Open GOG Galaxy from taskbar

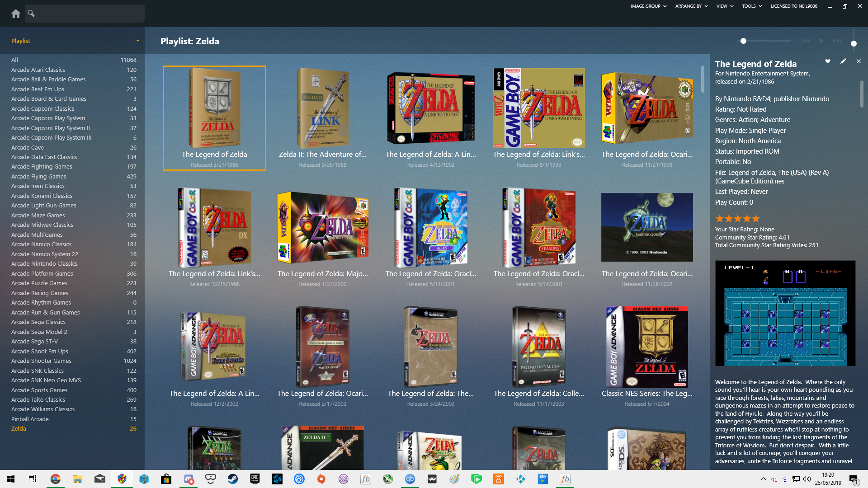(344, 479)
